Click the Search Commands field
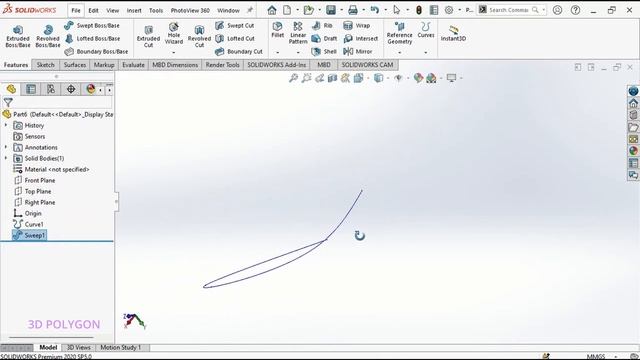This screenshot has height=360, width=640. 508,10
